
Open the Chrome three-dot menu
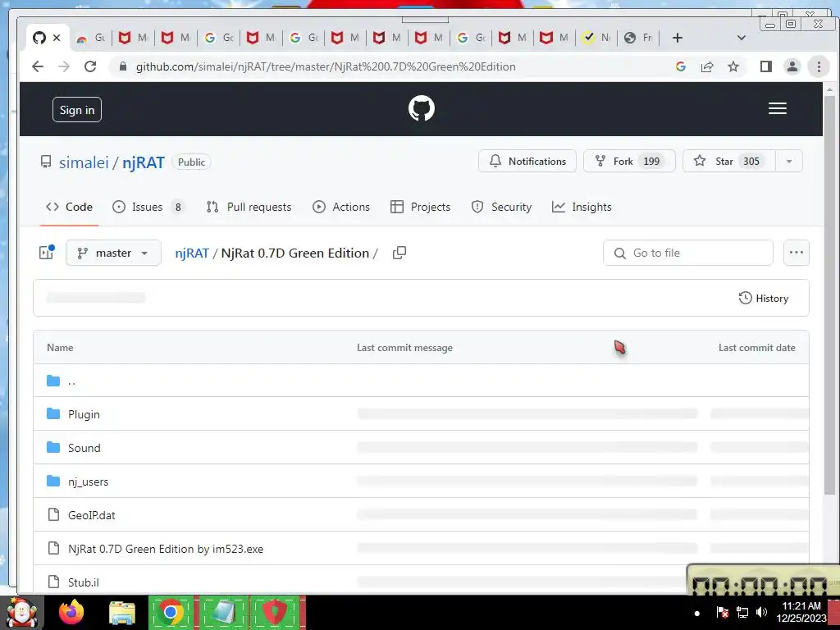(x=819, y=66)
